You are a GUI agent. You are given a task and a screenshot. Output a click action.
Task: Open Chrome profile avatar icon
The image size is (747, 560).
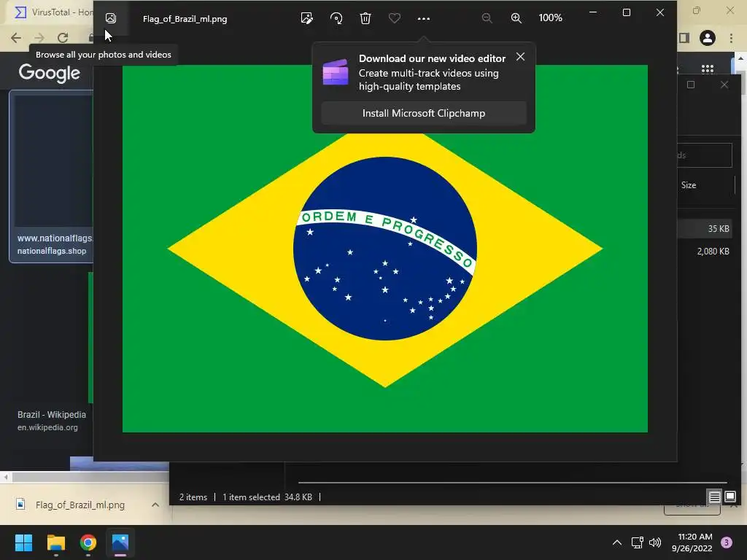point(708,38)
